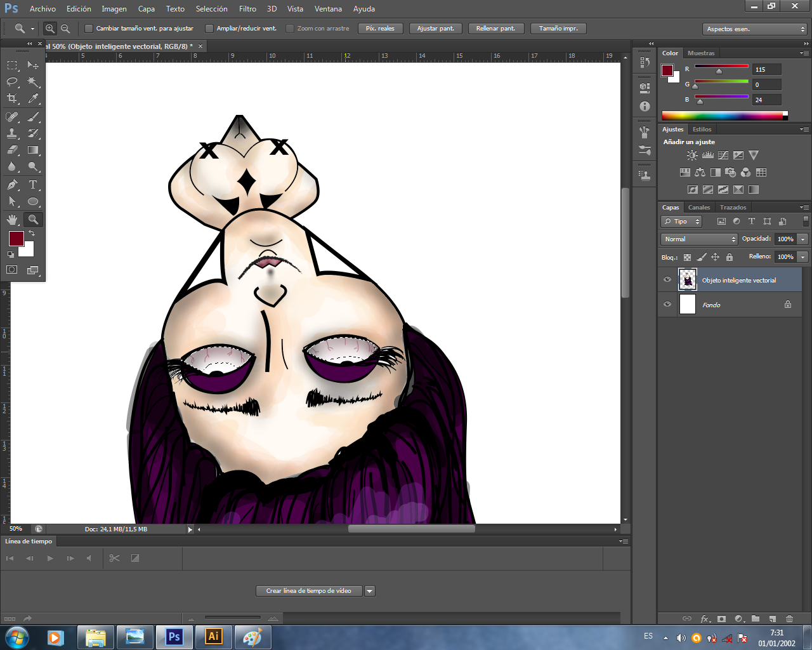Select the Lasso tool
Viewport: 812px width, 650px height.
point(12,82)
